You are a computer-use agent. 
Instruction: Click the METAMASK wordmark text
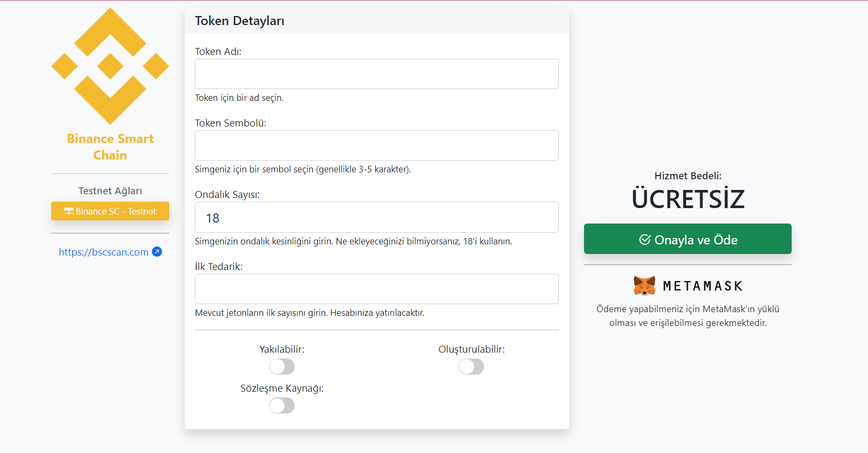click(703, 286)
